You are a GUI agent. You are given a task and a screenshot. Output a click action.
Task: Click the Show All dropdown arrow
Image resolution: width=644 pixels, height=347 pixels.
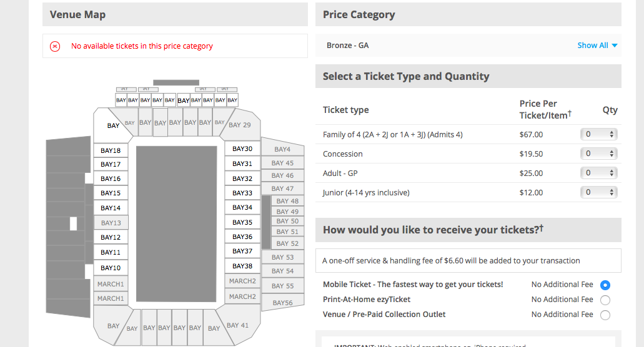(x=615, y=46)
